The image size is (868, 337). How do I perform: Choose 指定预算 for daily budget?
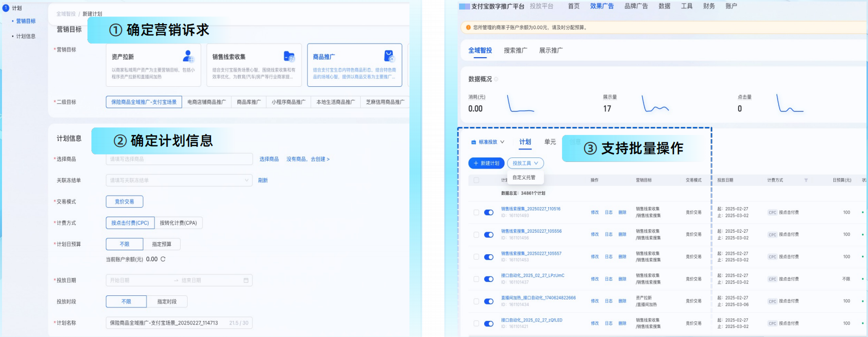coord(162,244)
